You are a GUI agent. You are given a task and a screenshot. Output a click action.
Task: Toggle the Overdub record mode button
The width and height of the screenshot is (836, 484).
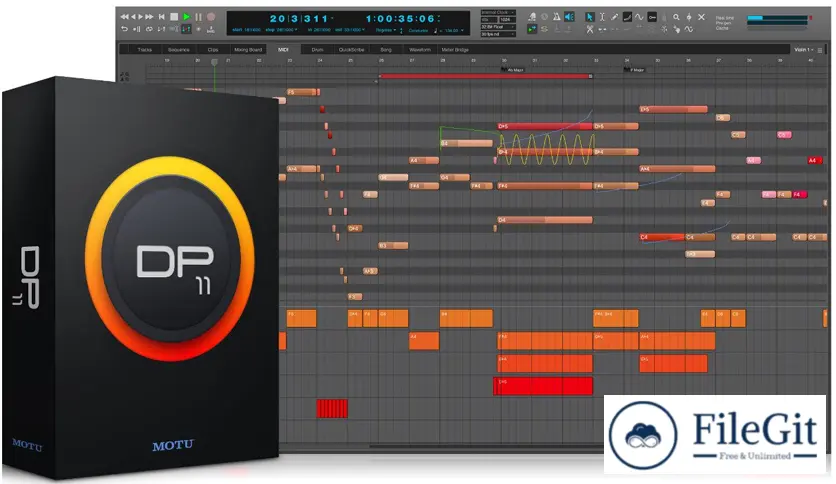pyautogui.click(x=198, y=29)
